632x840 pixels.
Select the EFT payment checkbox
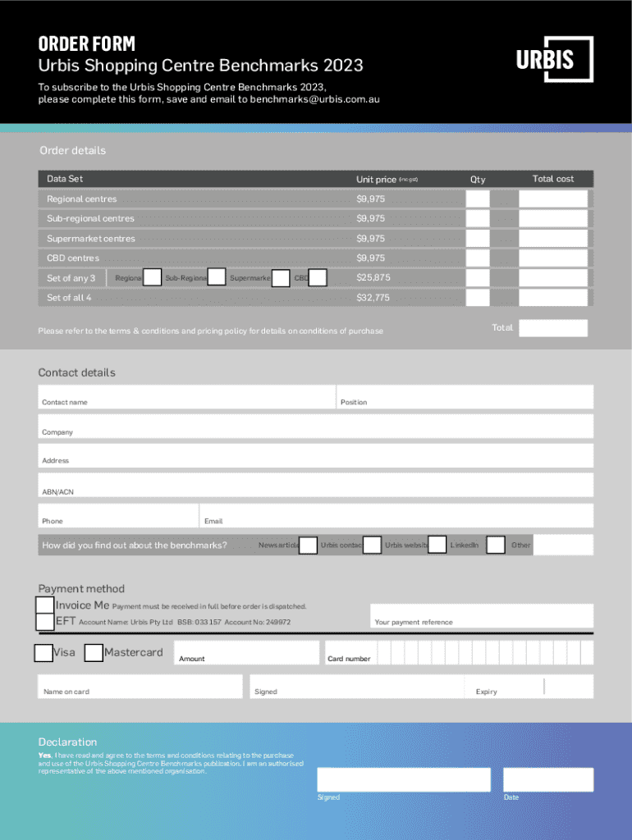click(x=45, y=622)
